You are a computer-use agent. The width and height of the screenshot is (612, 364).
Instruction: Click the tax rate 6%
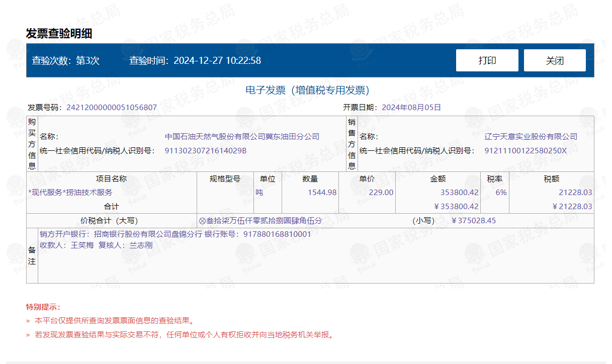pyautogui.click(x=501, y=192)
